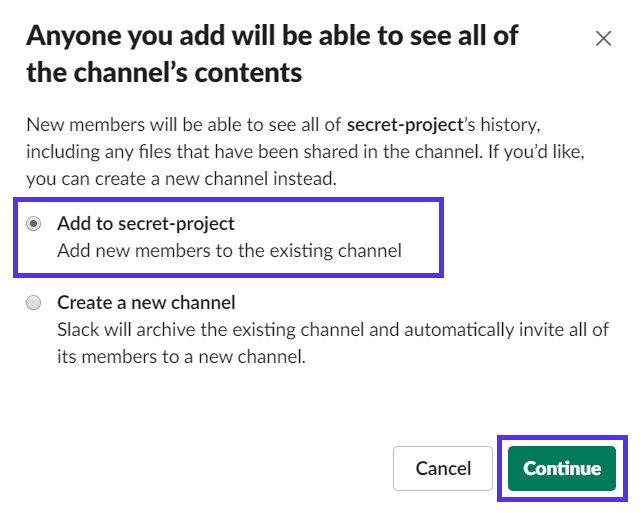This screenshot has height=513, width=643.
Task: Click the "Add to secret-project" option label
Action: click(x=145, y=223)
